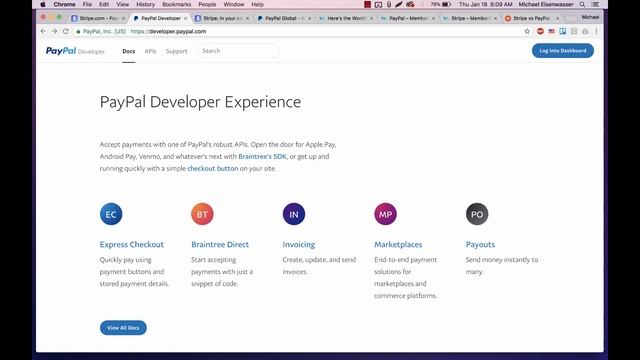Click the red ad-blocker extension icon

(540, 31)
